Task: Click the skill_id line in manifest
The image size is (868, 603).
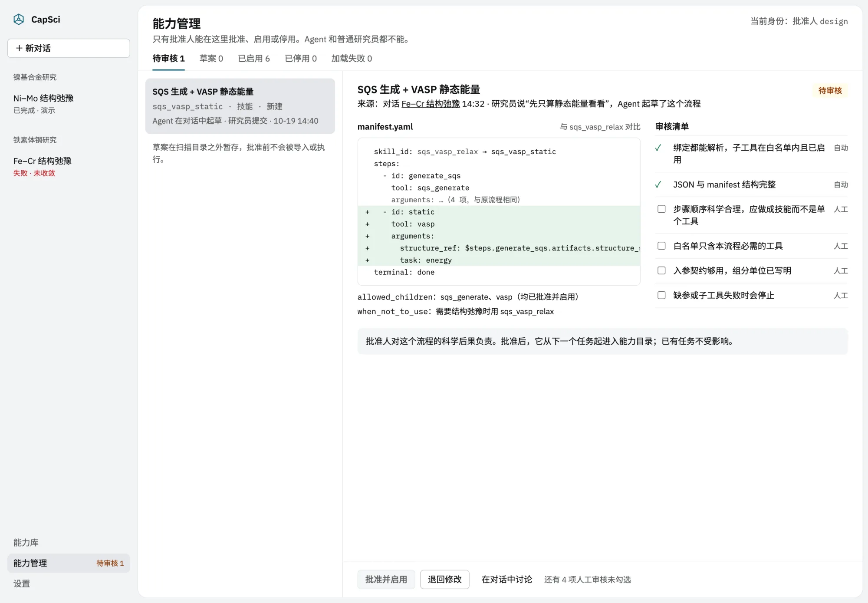Action: pos(465,152)
